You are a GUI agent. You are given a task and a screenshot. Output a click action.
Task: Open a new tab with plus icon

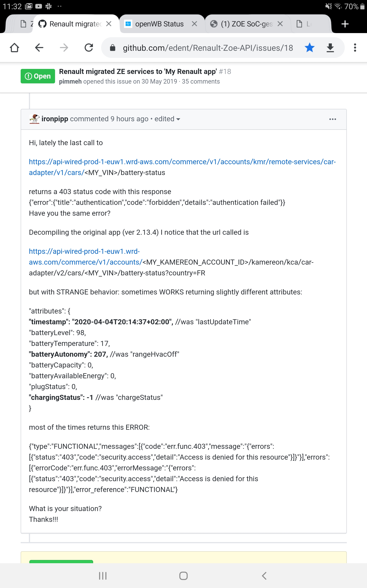click(x=345, y=24)
